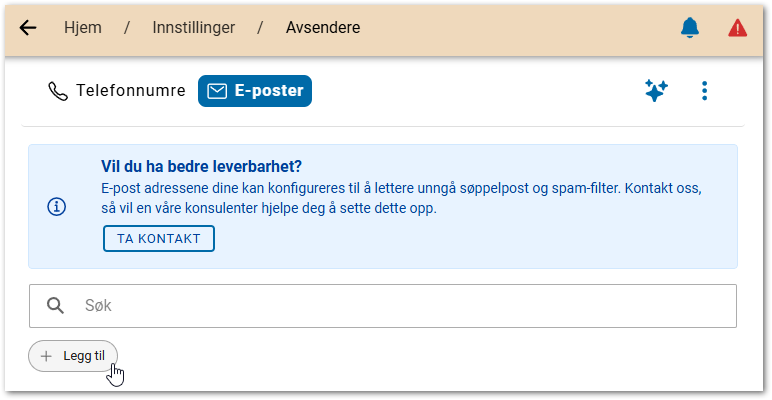Screen dimensions: 772x400
Task: Click the plus icon on Legg til
Action: [x=46, y=355]
